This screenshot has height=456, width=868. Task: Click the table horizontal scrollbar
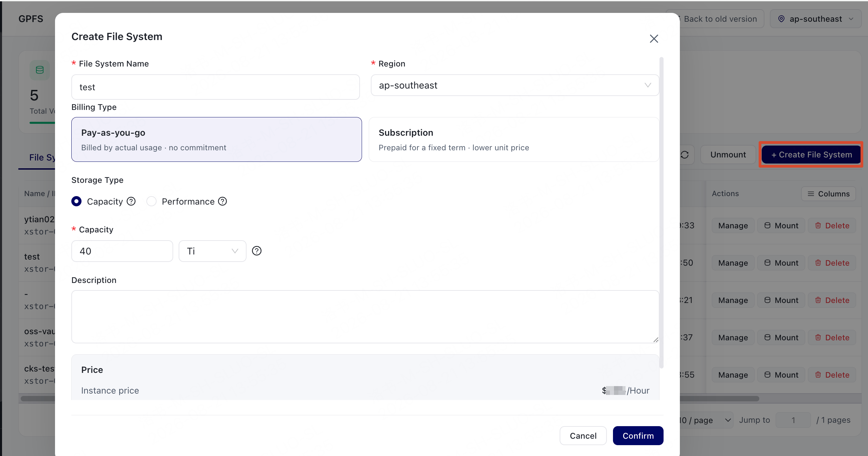pyautogui.click(x=719, y=399)
